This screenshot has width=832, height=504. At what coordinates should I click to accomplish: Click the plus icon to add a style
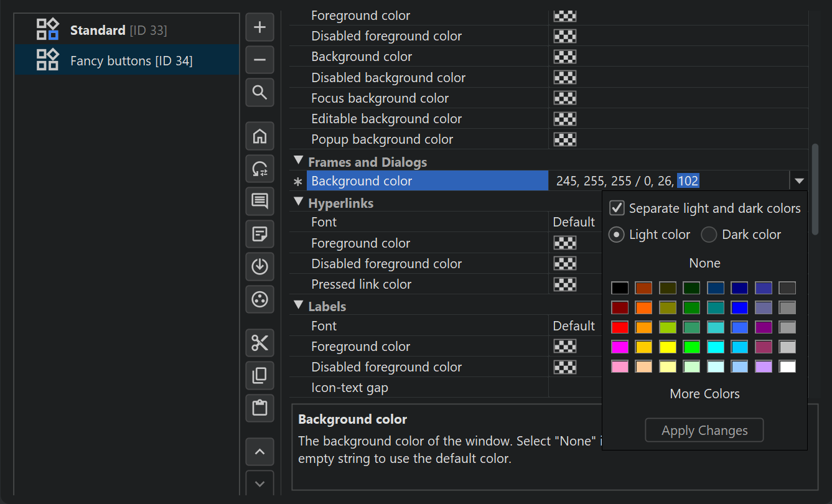coord(260,27)
